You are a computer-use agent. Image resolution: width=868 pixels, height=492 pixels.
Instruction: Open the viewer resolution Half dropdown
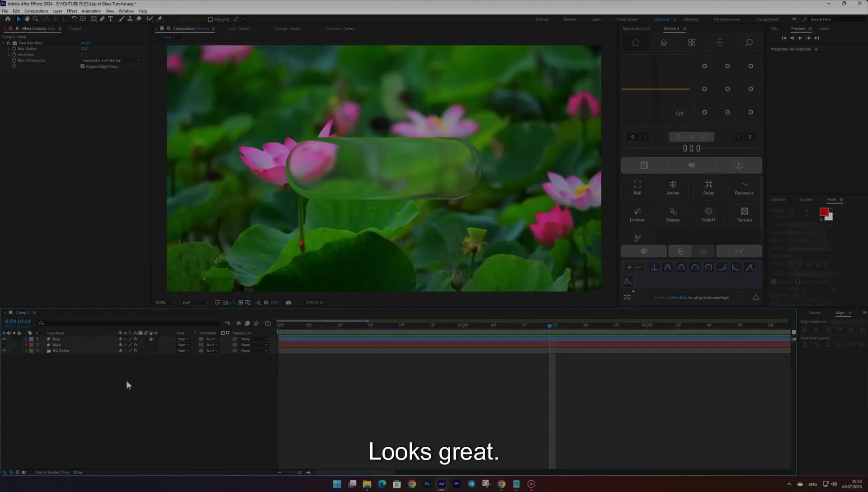(x=195, y=303)
